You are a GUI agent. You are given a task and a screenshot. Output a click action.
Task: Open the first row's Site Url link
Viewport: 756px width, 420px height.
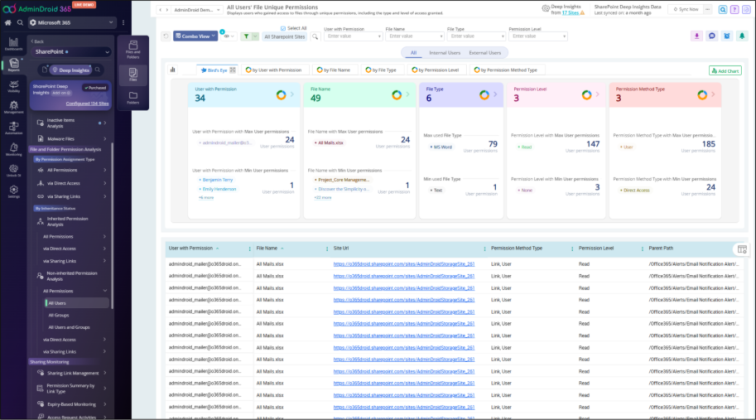[x=404, y=264]
